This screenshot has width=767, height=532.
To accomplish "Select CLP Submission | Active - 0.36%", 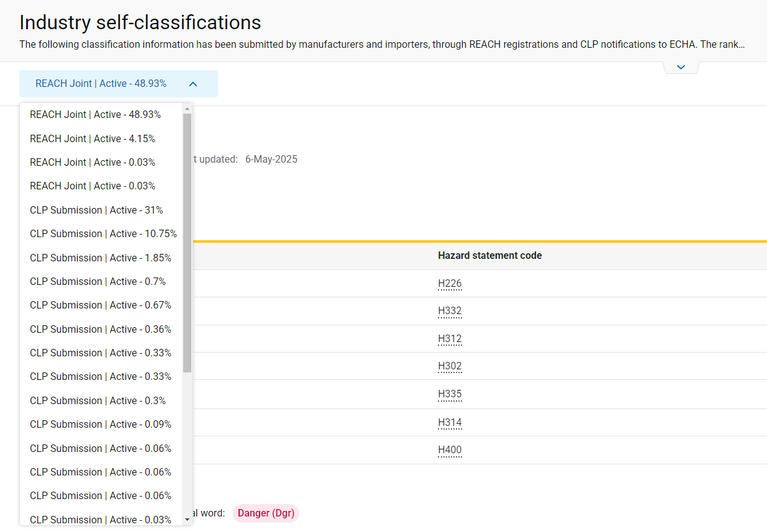I will (101, 329).
